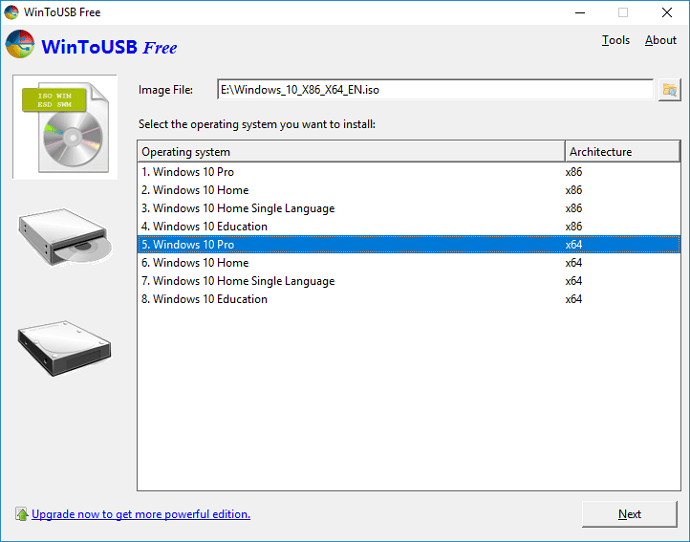Select the CD/DVD drive source icon
Image resolution: width=690 pixels, height=542 pixels.
(x=64, y=237)
